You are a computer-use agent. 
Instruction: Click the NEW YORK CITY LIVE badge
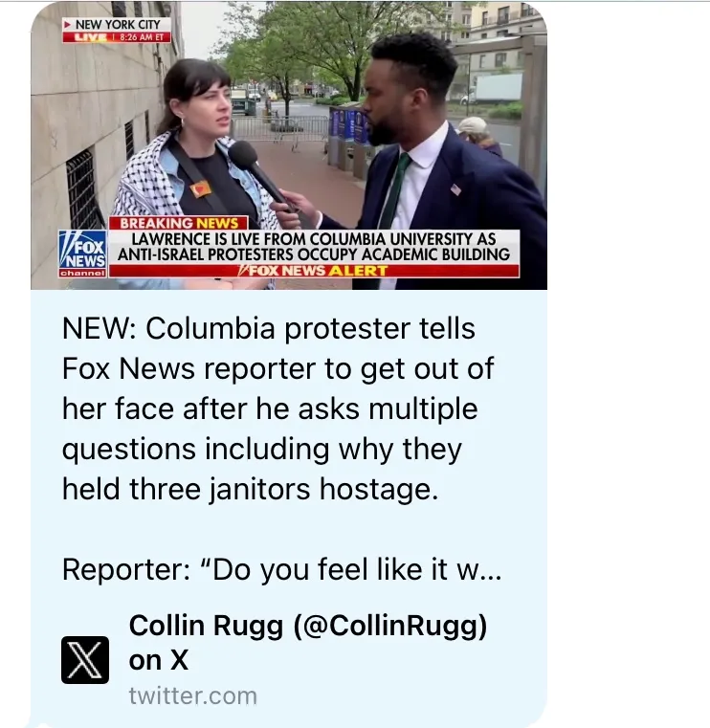(x=117, y=31)
